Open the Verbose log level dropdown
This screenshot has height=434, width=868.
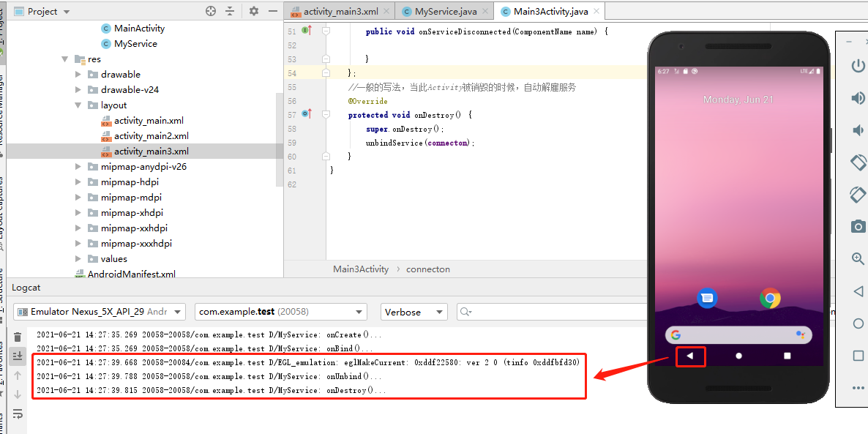pos(414,312)
